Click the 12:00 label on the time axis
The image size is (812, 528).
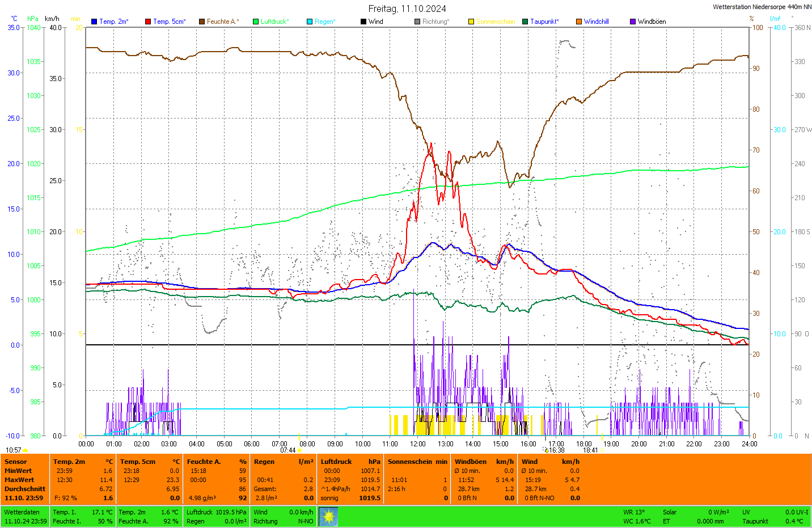(x=418, y=444)
